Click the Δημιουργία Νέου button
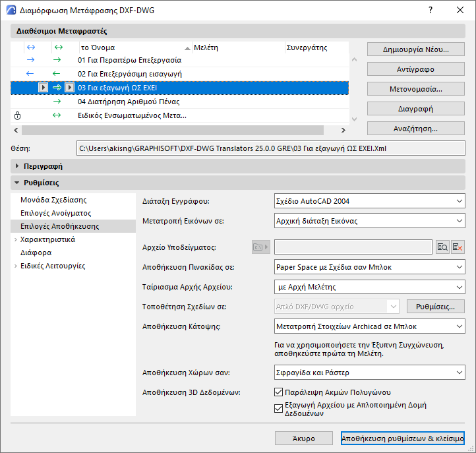 coord(416,49)
